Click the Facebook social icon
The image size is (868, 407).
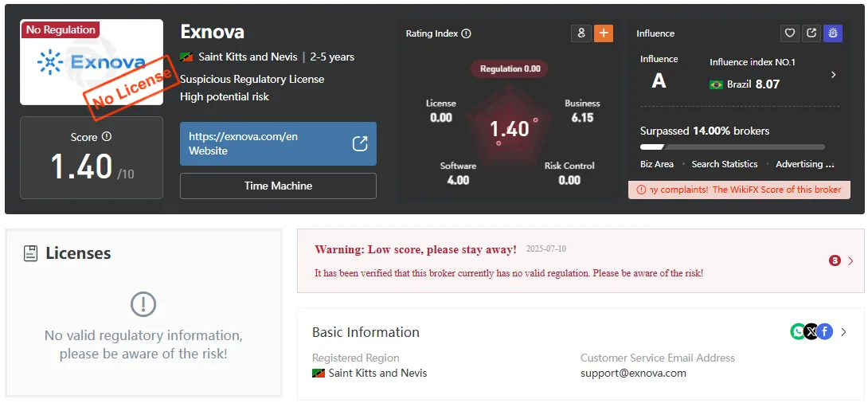click(x=825, y=331)
